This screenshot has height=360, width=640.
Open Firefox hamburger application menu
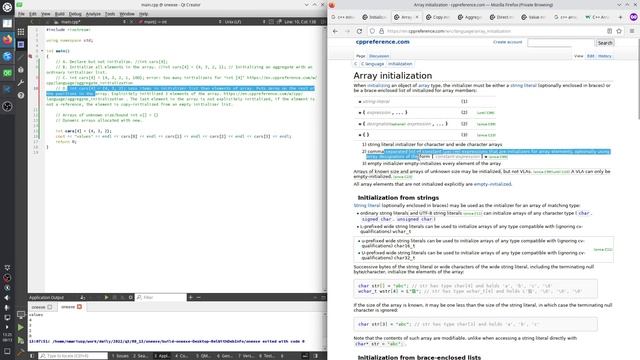(x=632, y=31)
